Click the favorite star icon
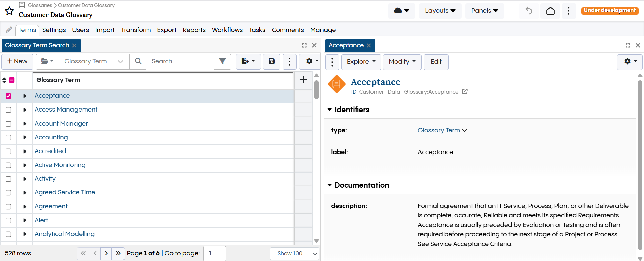The height and width of the screenshot is (261, 644). pos(9,11)
